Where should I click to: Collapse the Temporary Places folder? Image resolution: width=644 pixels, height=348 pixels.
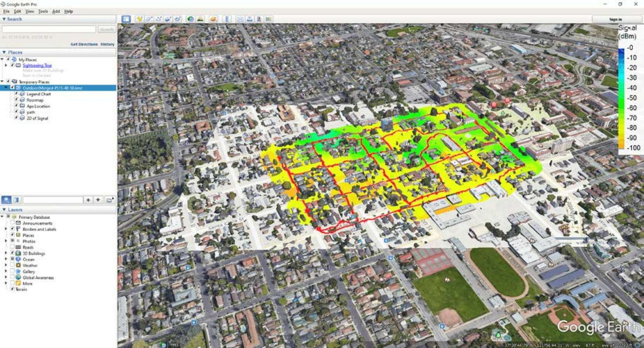(x=2, y=82)
